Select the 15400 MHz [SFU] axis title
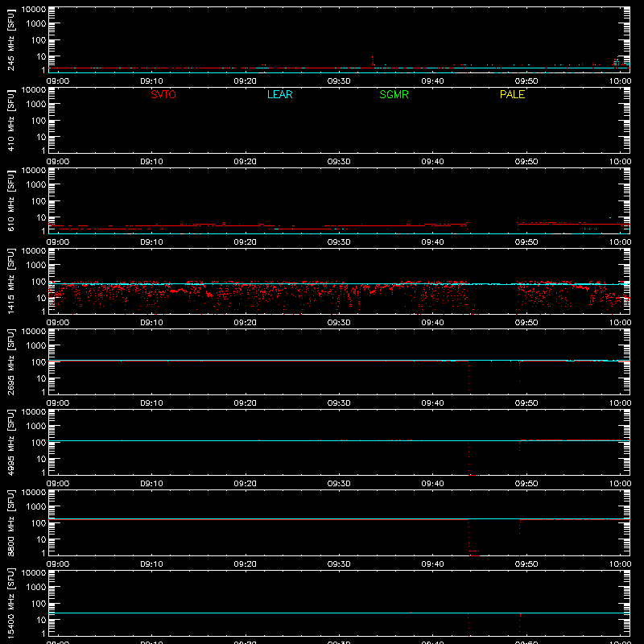The image size is (644, 644). tap(11, 603)
